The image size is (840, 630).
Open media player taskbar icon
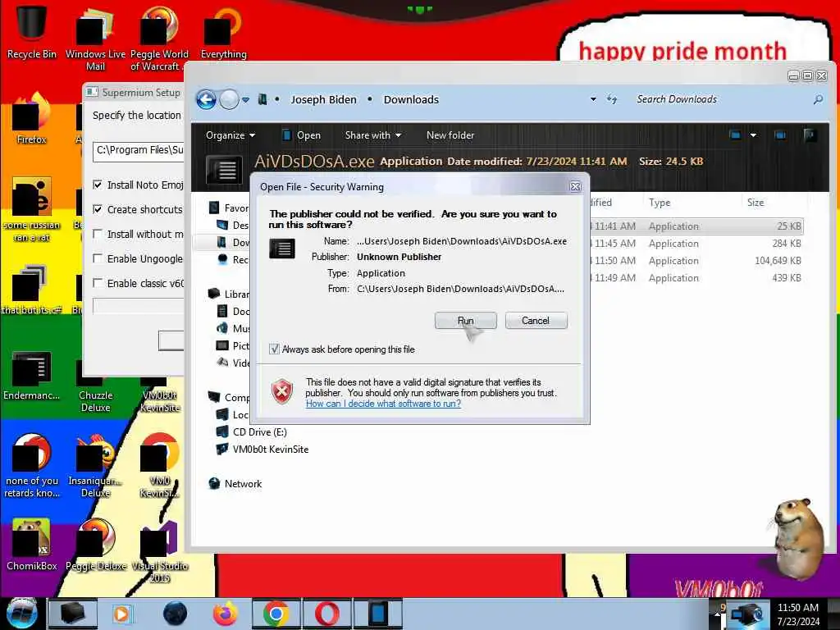point(121,614)
